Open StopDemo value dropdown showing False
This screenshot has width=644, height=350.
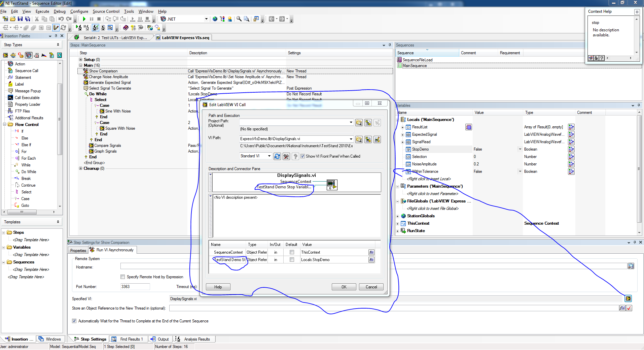coord(520,149)
